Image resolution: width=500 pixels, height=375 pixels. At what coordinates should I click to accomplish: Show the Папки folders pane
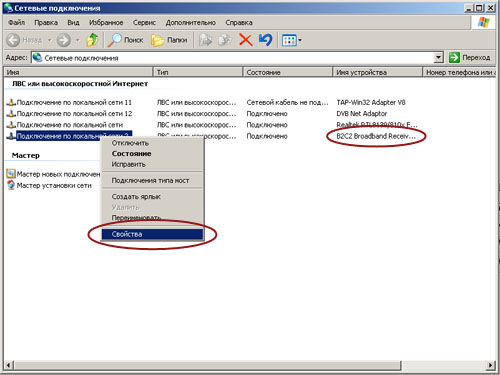[169, 40]
